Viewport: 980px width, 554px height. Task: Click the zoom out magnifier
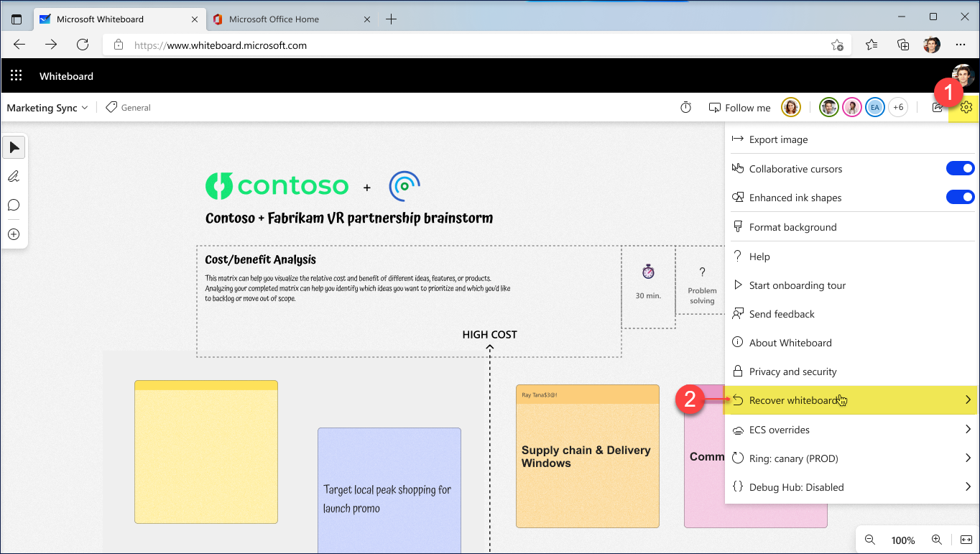coord(870,540)
